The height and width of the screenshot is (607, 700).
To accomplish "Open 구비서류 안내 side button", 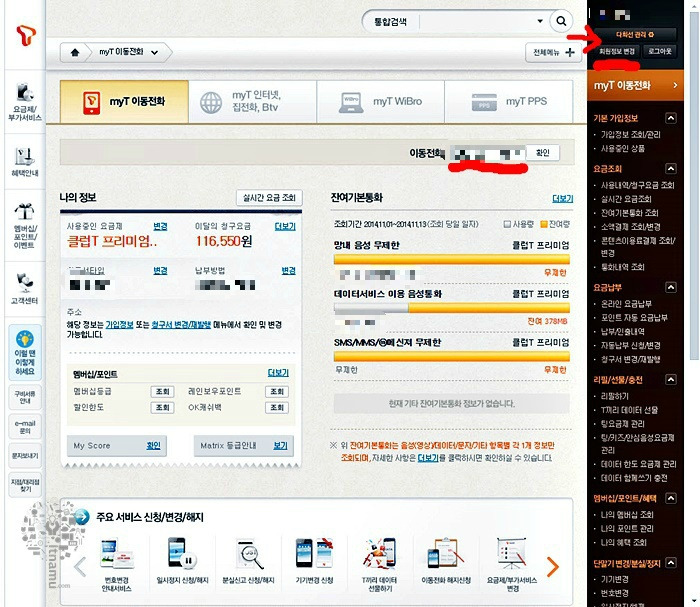I will pyautogui.click(x=25, y=397).
